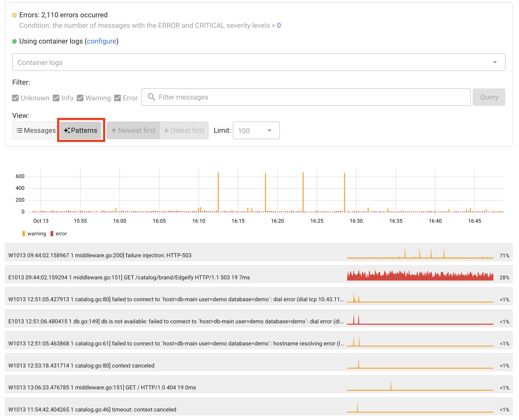519x420 pixels.
Task: Open the db is not available pattern row
Action: [x=259, y=318]
